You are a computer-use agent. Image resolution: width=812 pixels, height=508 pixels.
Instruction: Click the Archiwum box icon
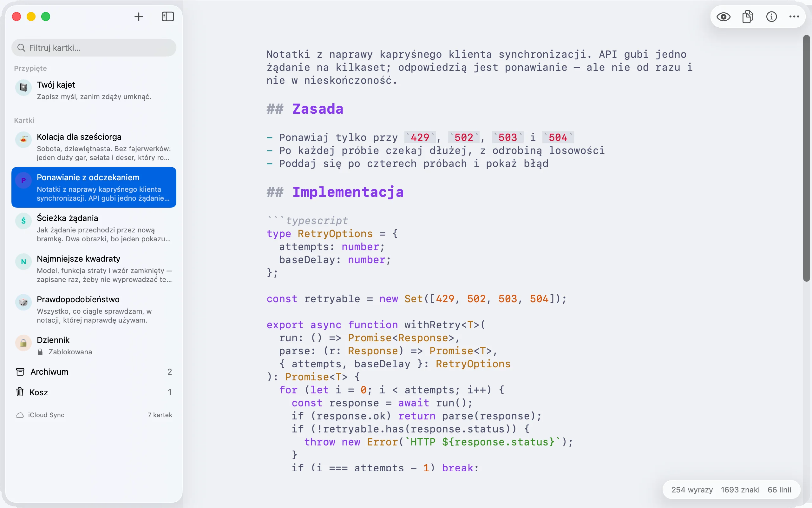click(20, 371)
